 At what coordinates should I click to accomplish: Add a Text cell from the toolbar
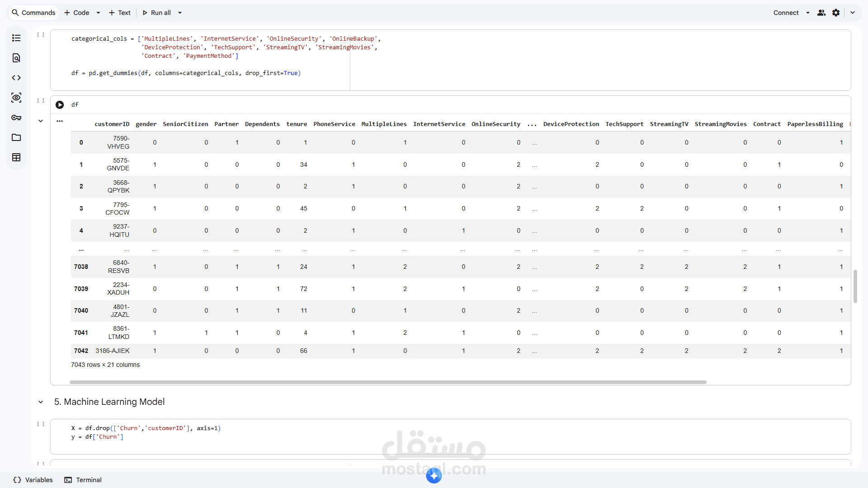click(x=120, y=13)
